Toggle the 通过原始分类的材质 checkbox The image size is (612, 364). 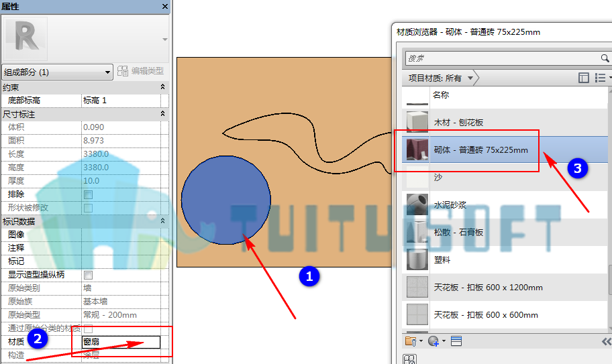[x=88, y=328]
